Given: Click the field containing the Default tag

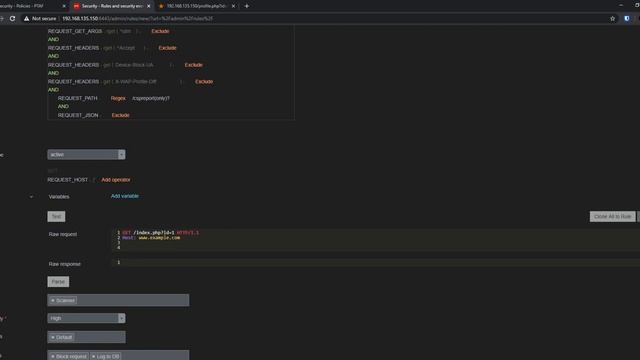Looking at the screenshot, I should click(x=87, y=337).
